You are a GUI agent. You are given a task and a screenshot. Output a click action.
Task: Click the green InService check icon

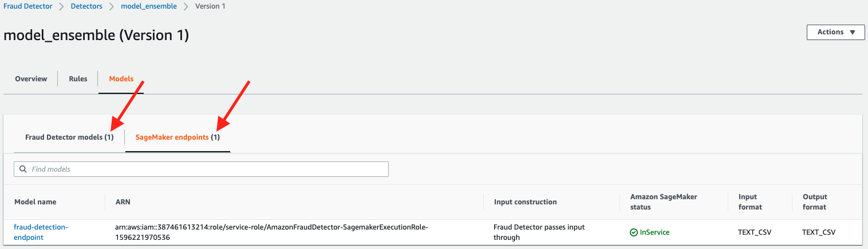coord(634,232)
